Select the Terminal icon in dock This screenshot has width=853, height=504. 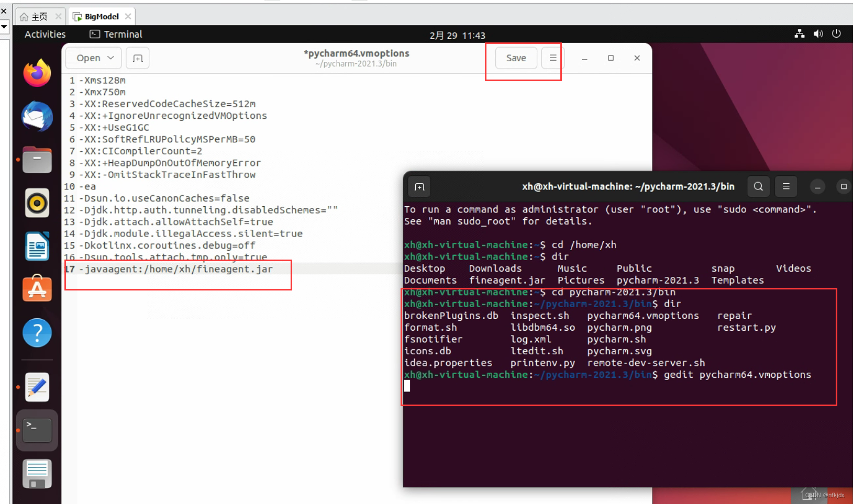coord(37,430)
